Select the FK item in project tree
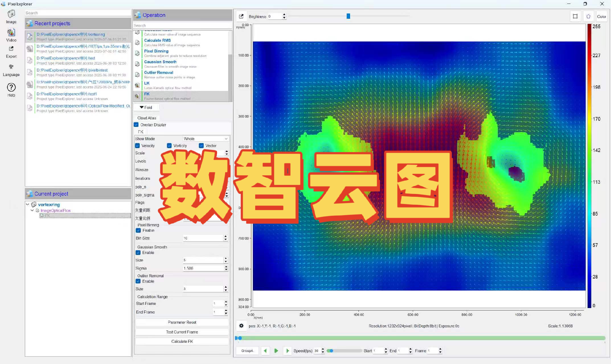The image size is (611, 364). 85,216
